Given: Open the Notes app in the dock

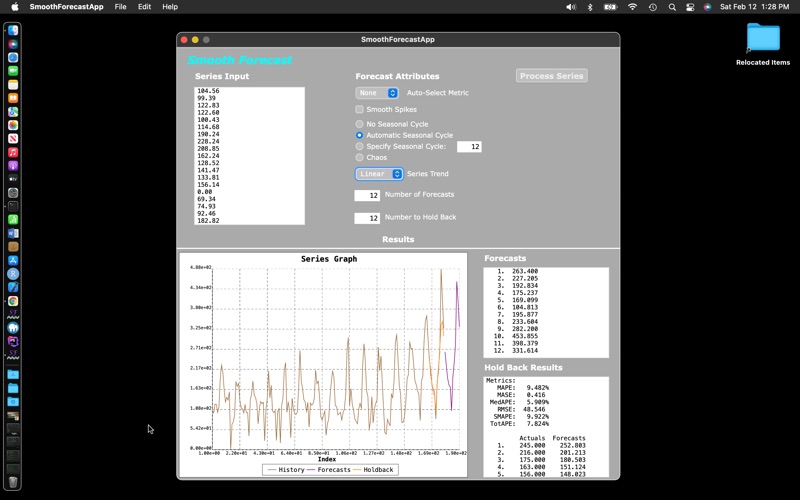Looking at the screenshot, I should (13, 85).
